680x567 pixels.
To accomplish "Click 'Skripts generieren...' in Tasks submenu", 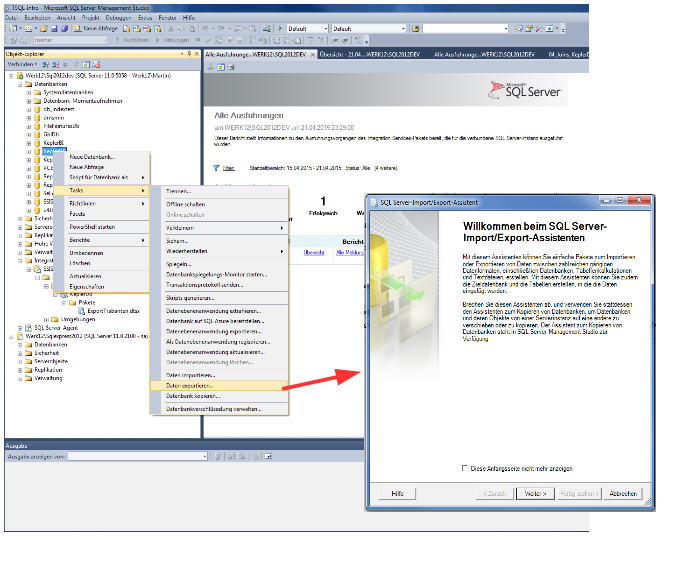I will tap(219, 298).
